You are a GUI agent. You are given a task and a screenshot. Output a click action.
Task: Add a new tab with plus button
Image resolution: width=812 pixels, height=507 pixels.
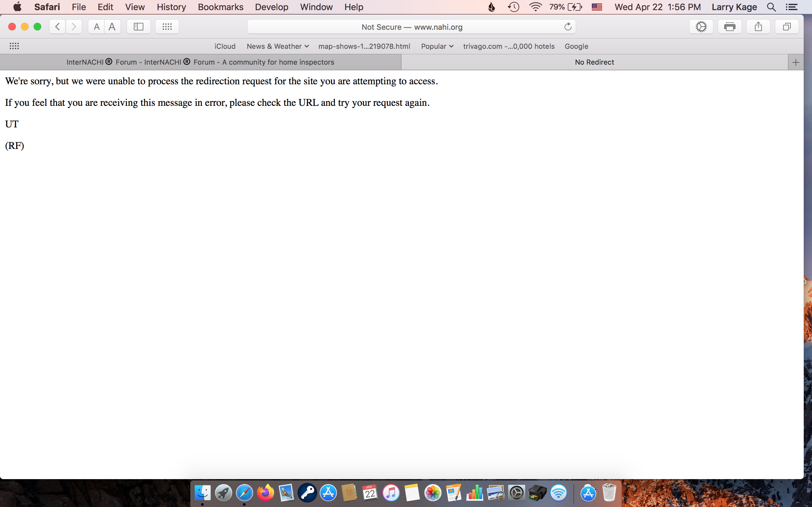(795, 62)
